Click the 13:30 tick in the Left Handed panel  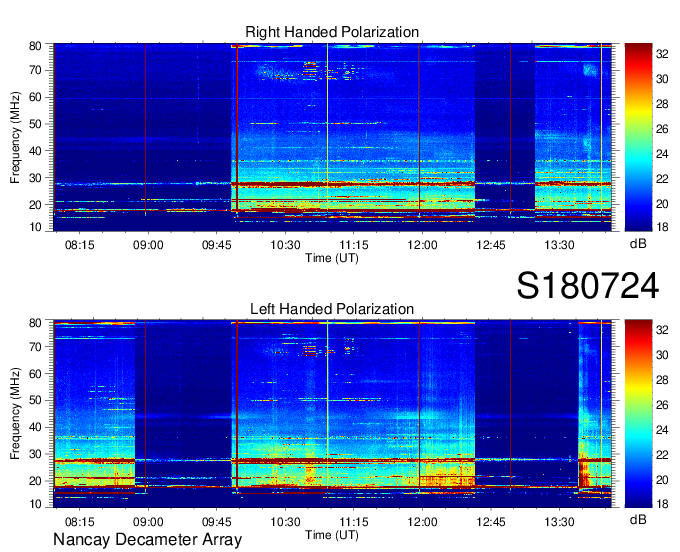559,522
